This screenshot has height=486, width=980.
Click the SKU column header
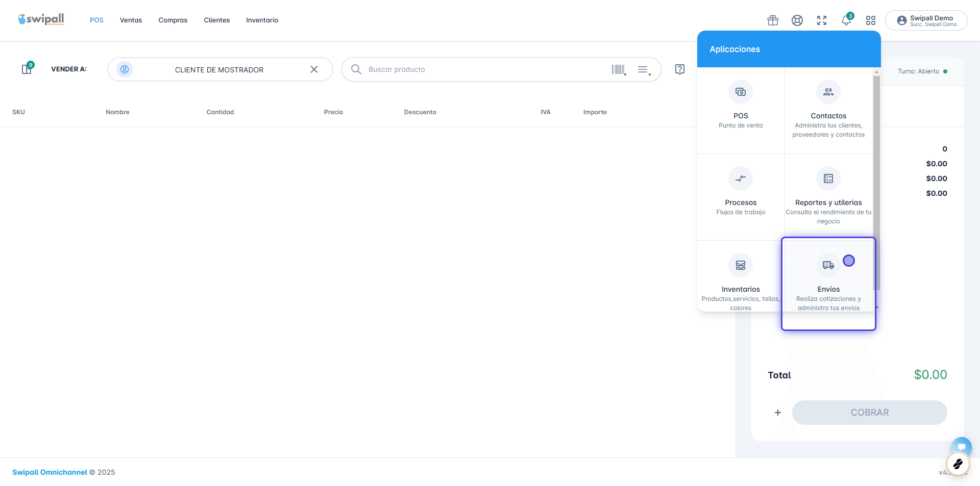pos(18,112)
